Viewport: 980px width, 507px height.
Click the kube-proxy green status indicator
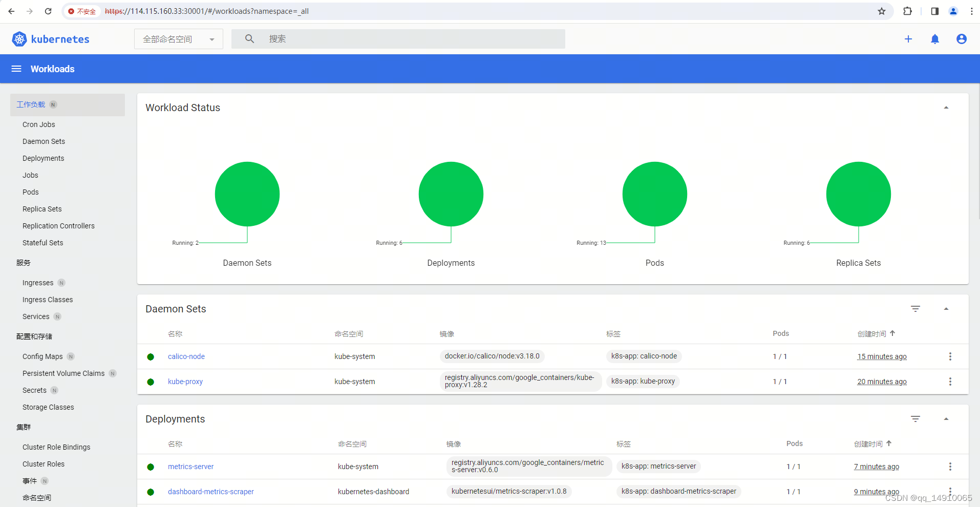tap(151, 382)
